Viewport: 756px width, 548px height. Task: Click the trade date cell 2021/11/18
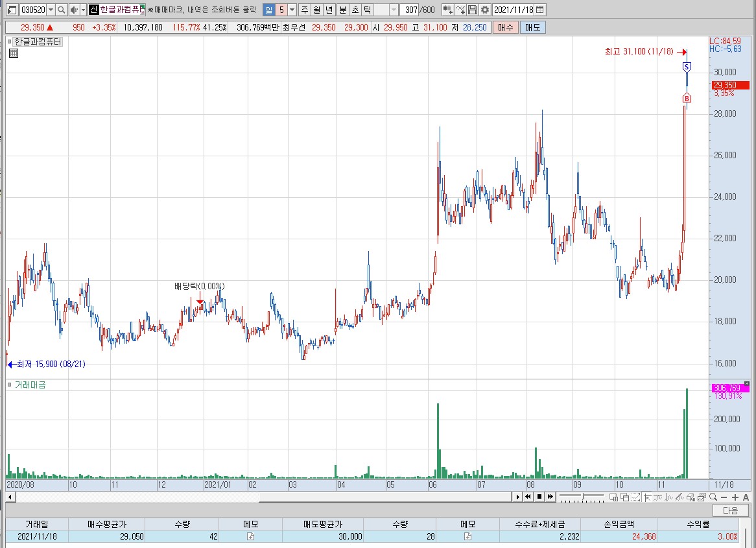(37, 536)
